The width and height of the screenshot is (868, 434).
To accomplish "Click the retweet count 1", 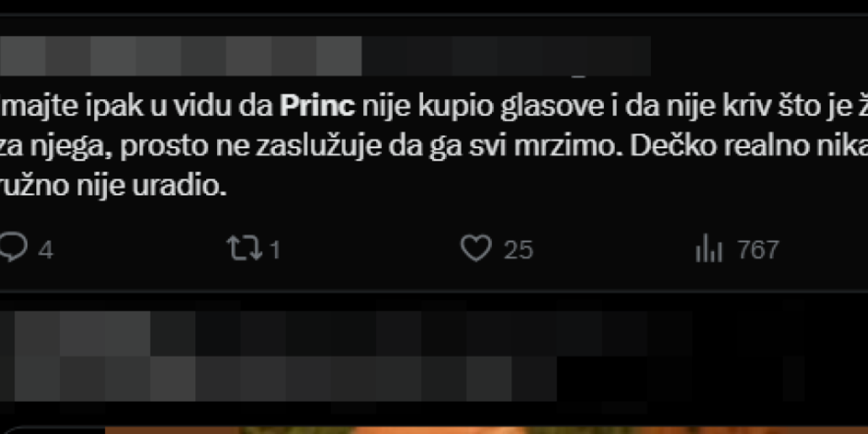I will coord(274,250).
